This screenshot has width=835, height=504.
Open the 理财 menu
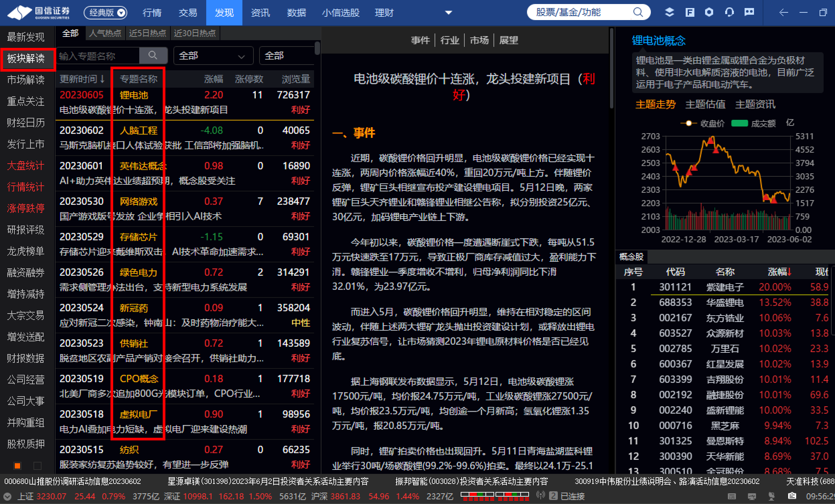384,12
